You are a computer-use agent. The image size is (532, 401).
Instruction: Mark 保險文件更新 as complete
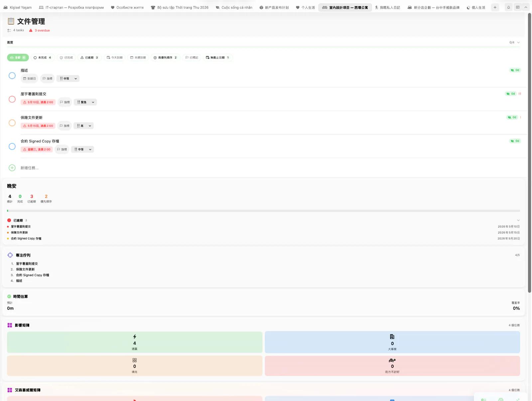[x=12, y=123]
